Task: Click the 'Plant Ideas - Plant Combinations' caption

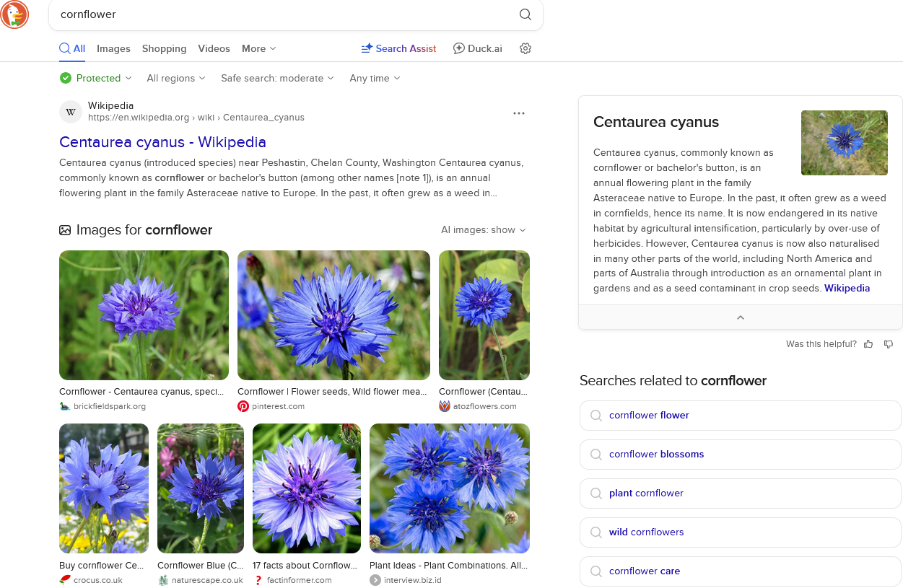Action: (448, 566)
